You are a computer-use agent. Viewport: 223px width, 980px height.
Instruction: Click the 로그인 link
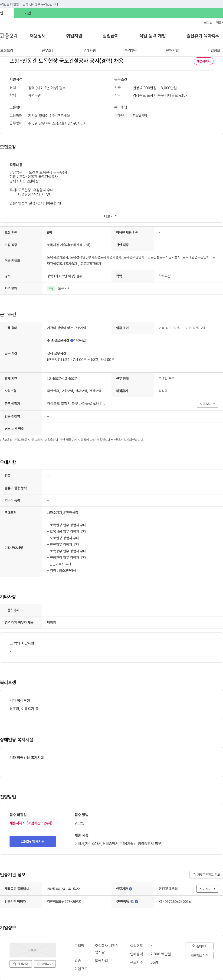click(x=208, y=23)
